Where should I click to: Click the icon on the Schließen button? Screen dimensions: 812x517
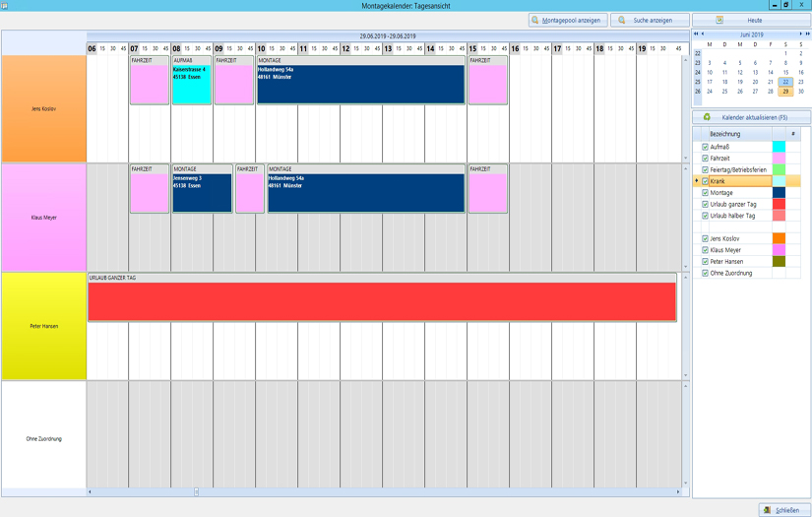768,510
